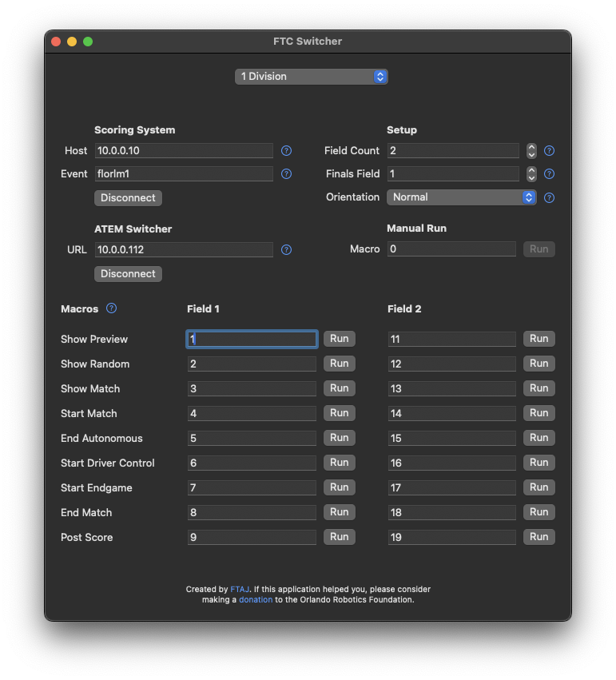
Task: Run Start Endgame macro for Field 2
Action: pyautogui.click(x=539, y=487)
